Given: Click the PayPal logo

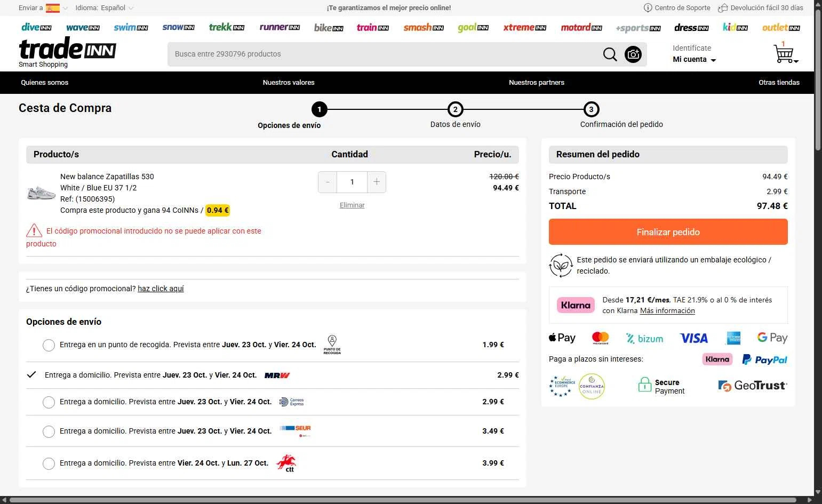Looking at the screenshot, I should pos(764,360).
